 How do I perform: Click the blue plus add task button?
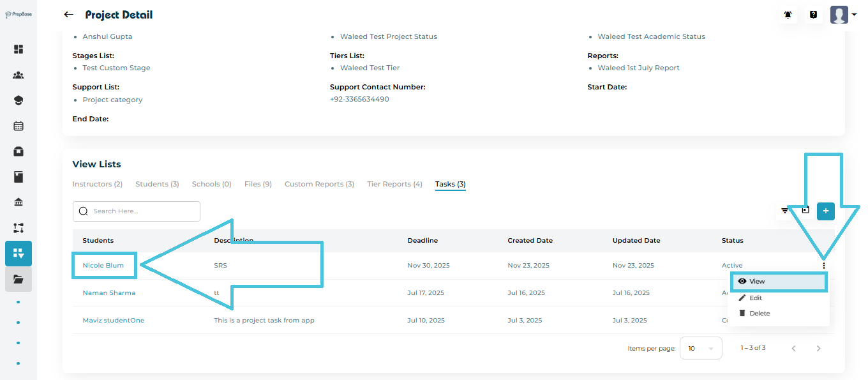coord(825,211)
